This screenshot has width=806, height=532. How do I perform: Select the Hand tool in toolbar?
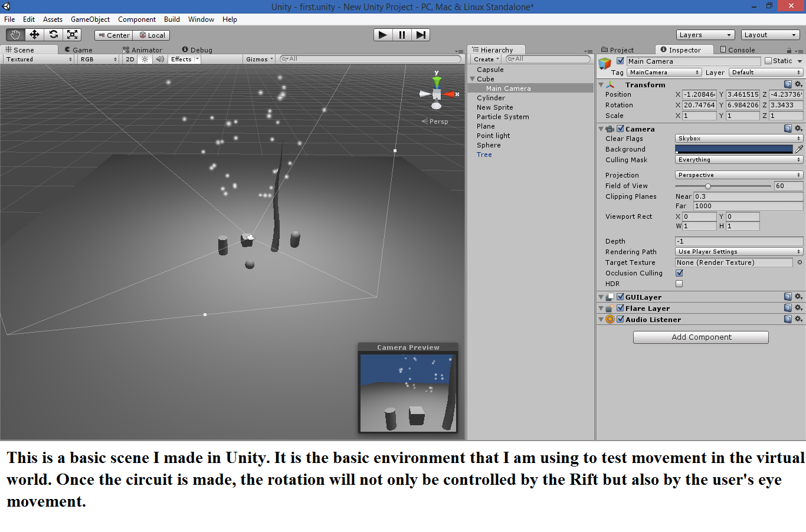pyautogui.click(x=15, y=35)
